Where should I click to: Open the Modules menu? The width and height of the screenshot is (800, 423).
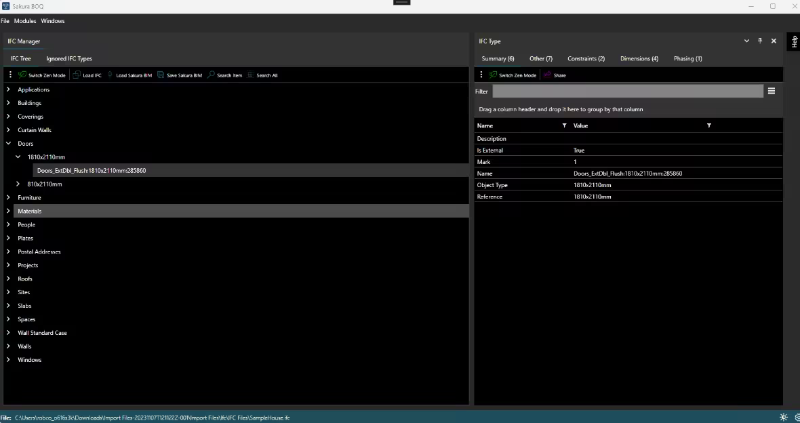click(x=25, y=20)
